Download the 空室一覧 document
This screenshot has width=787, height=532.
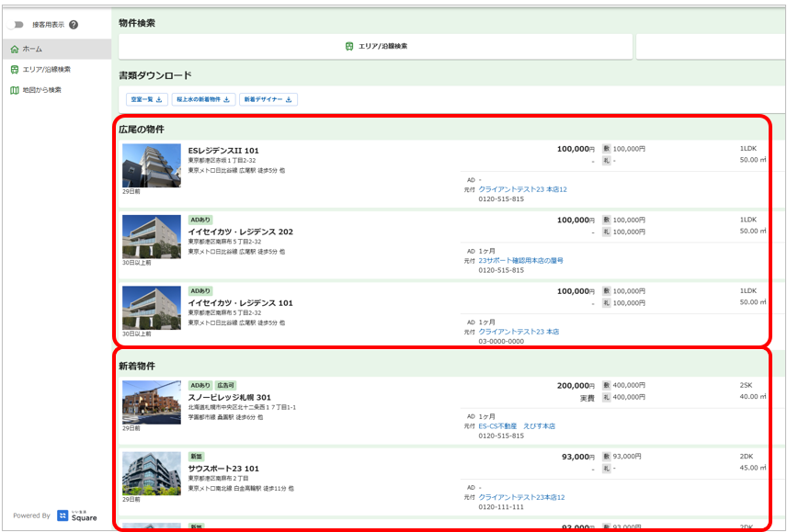point(146,99)
